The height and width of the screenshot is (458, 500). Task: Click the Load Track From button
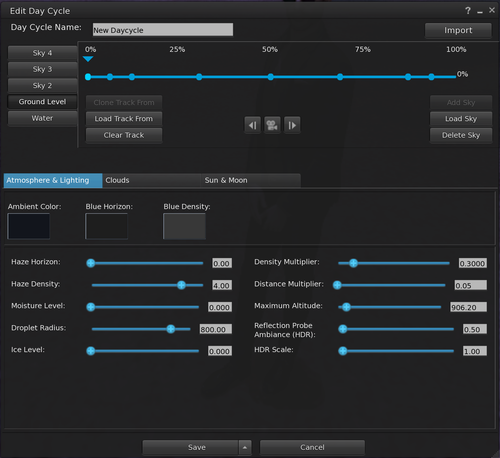[124, 119]
